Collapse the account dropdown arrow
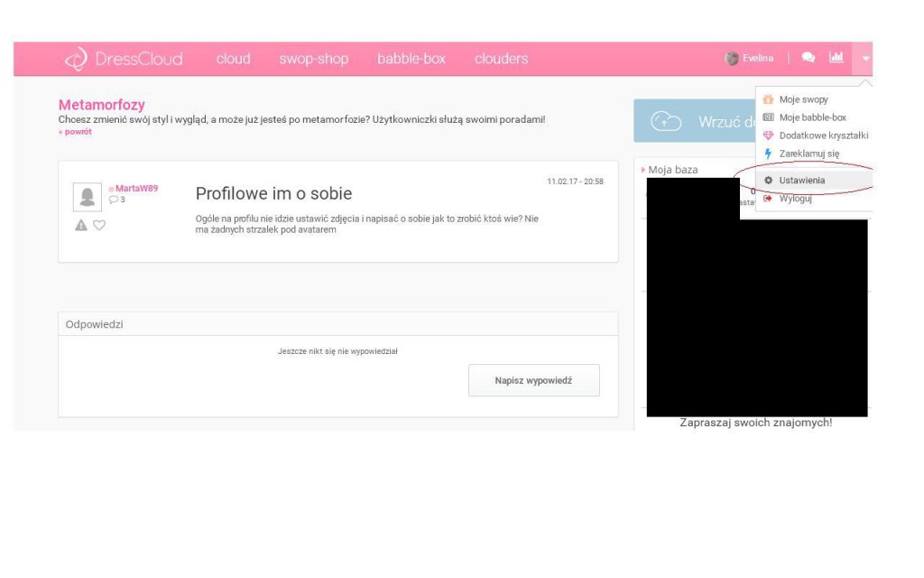This screenshot has width=924, height=578. click(x=865, y=59)
